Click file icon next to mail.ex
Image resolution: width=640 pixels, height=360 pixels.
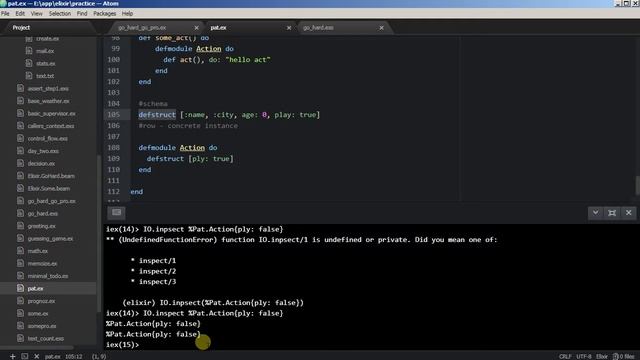29,51
